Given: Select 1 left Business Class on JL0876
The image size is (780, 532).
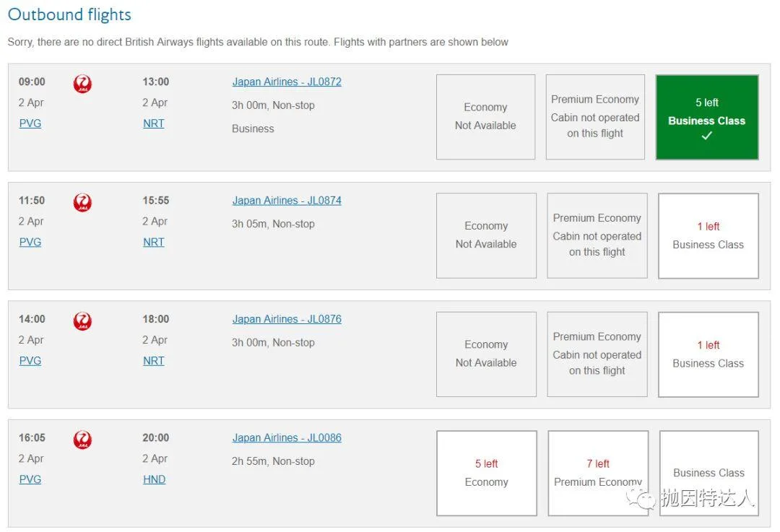Looking at the screenshot, I should point(708,354).
